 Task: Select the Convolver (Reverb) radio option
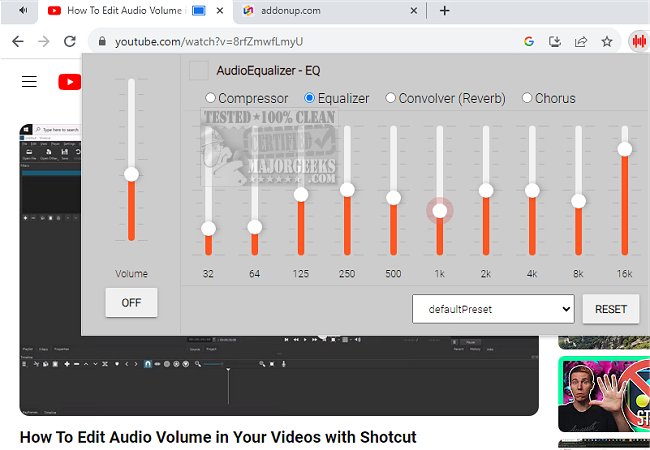[389, 98]
